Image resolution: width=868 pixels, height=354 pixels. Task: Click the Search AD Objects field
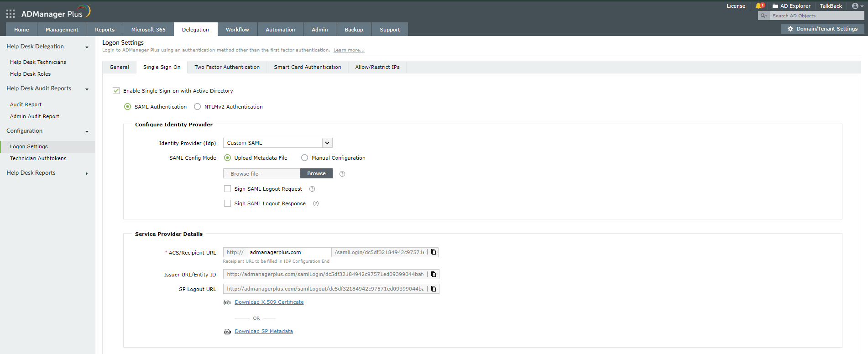click(x=817, y=16)
